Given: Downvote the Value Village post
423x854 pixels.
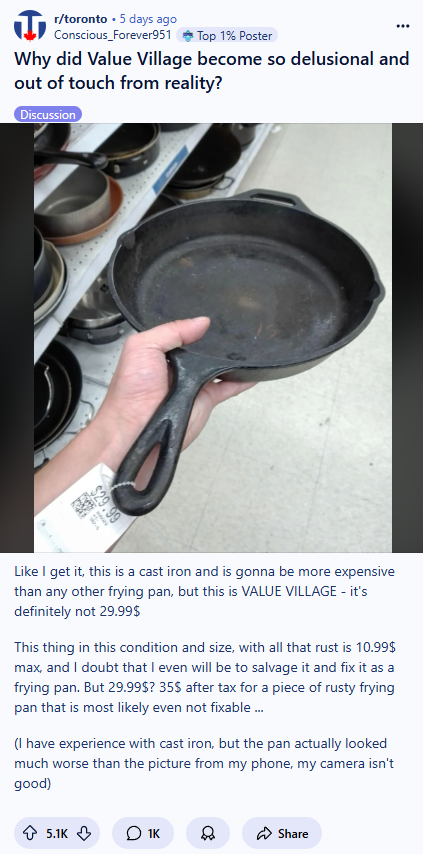Looking at the screenshot, I should [84, 833].
